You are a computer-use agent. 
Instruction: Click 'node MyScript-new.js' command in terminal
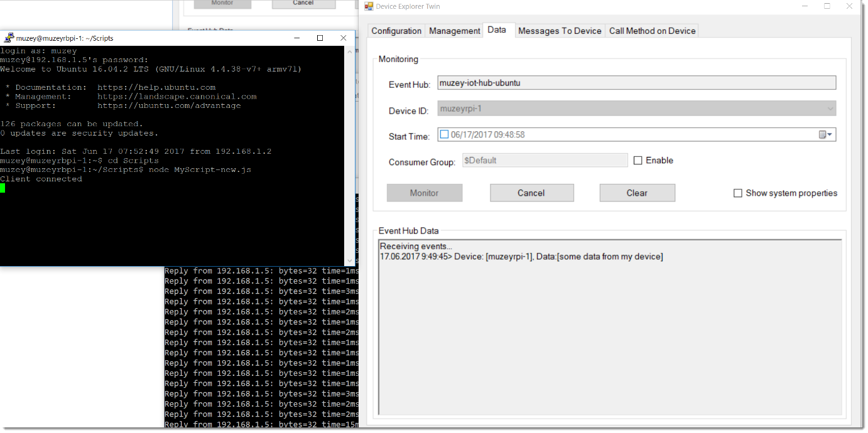[200, 170]
